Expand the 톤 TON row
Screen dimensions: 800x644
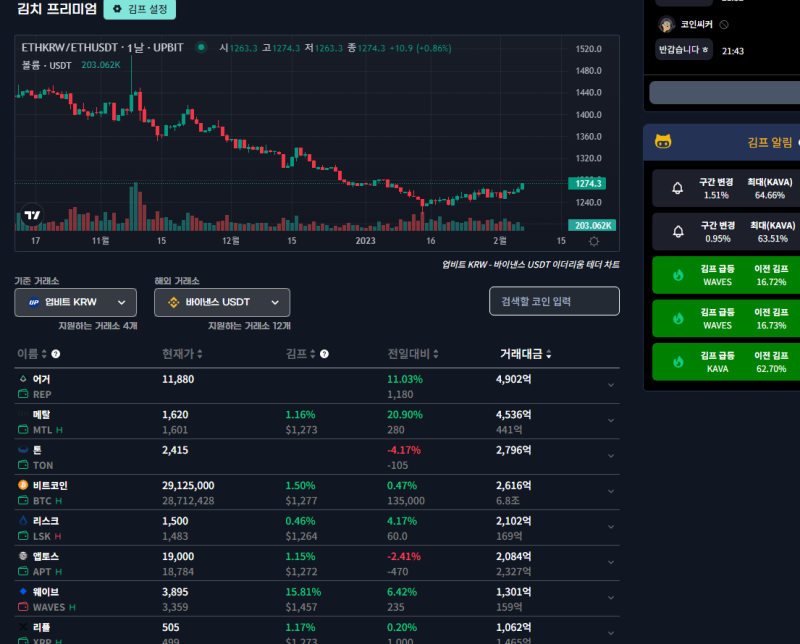[x=611, y=456]
